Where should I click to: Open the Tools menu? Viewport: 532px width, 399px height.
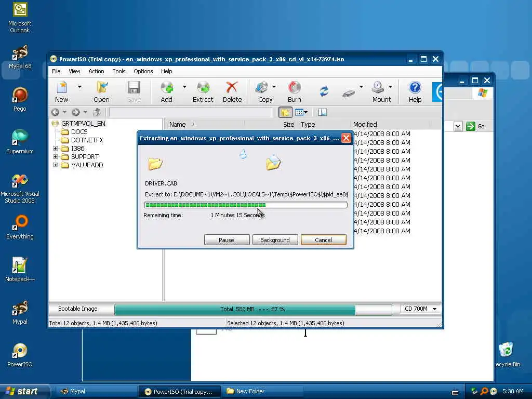click(x=119, y=71)
